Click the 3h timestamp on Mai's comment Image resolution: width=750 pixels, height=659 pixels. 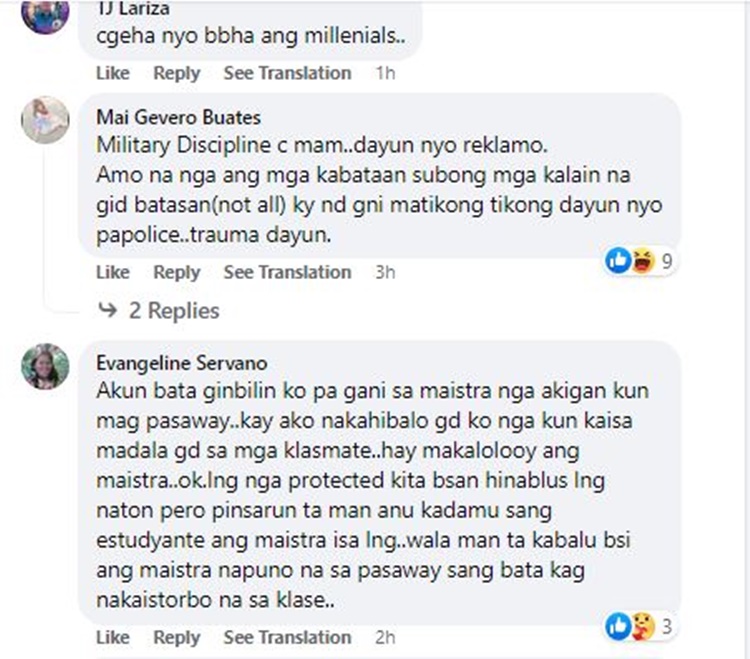pyautogui.click(x=384, y=272)
